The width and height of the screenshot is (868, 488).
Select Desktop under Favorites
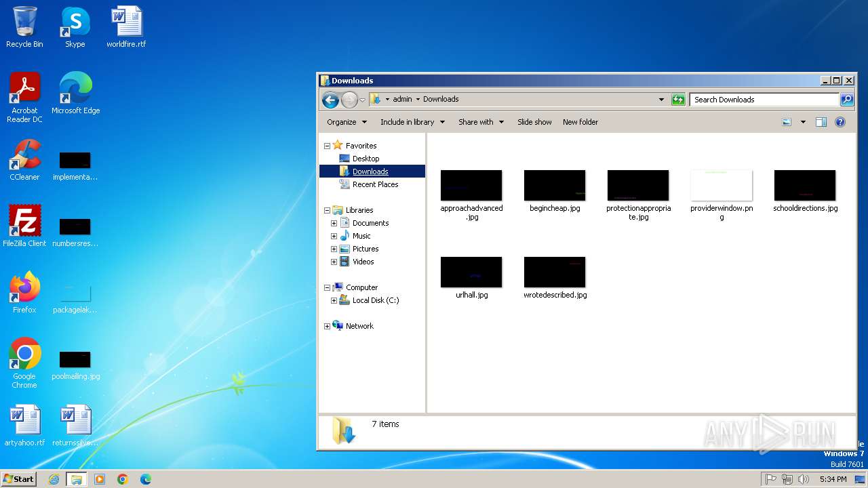click(x=366, y=159)
